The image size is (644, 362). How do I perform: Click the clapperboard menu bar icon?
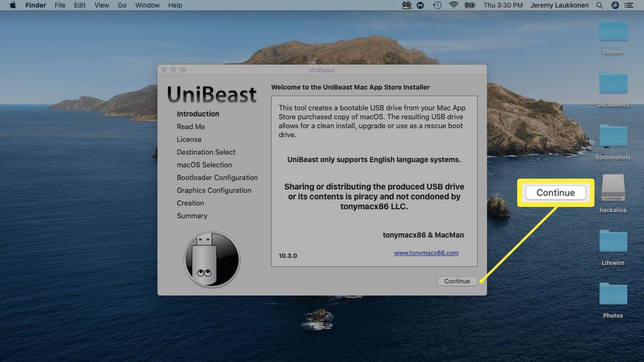point(406,5)
